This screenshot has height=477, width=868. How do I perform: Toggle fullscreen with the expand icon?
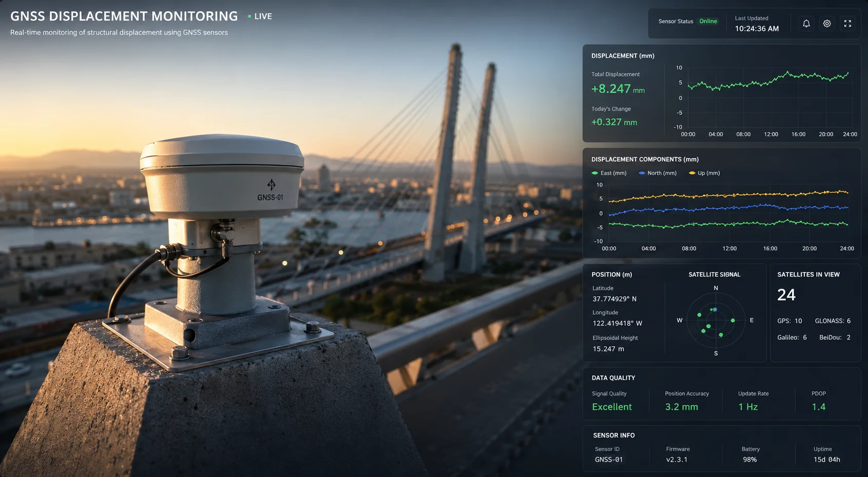coord(847,24)
